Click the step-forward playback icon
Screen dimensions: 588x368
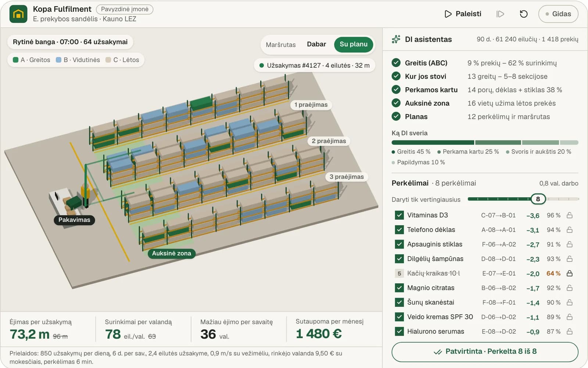[500, 14]
